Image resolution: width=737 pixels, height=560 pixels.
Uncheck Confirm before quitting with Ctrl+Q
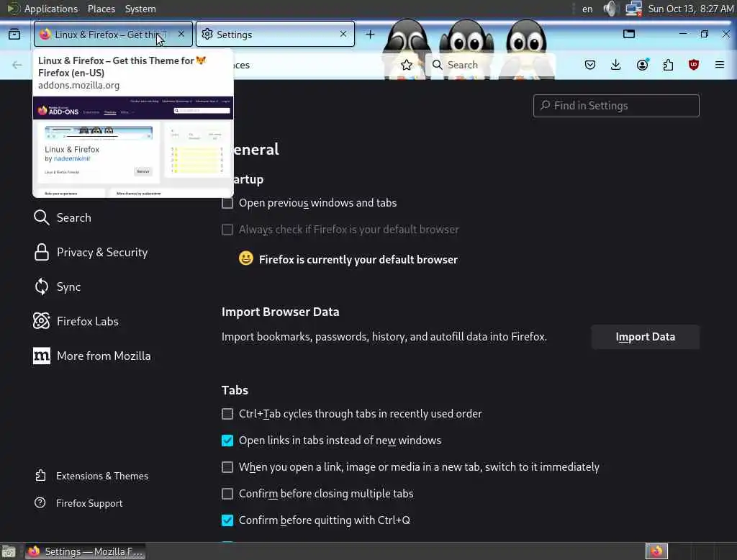tap(227, 520)
